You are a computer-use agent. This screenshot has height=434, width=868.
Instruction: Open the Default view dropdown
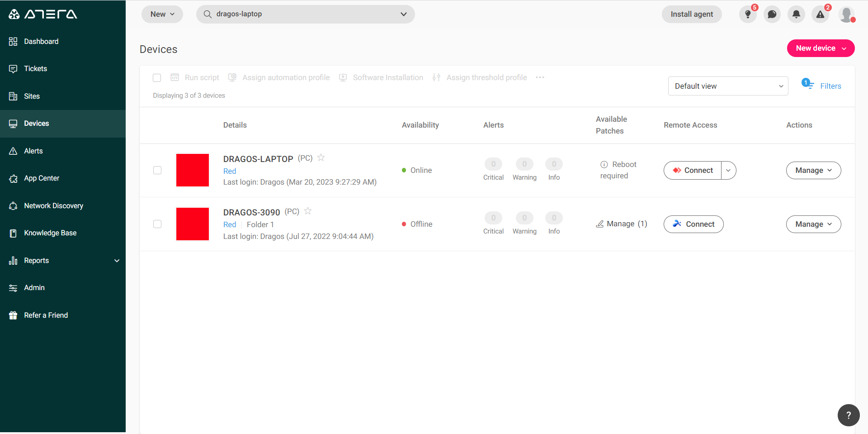pyautogui.click(x=728, y=86)
